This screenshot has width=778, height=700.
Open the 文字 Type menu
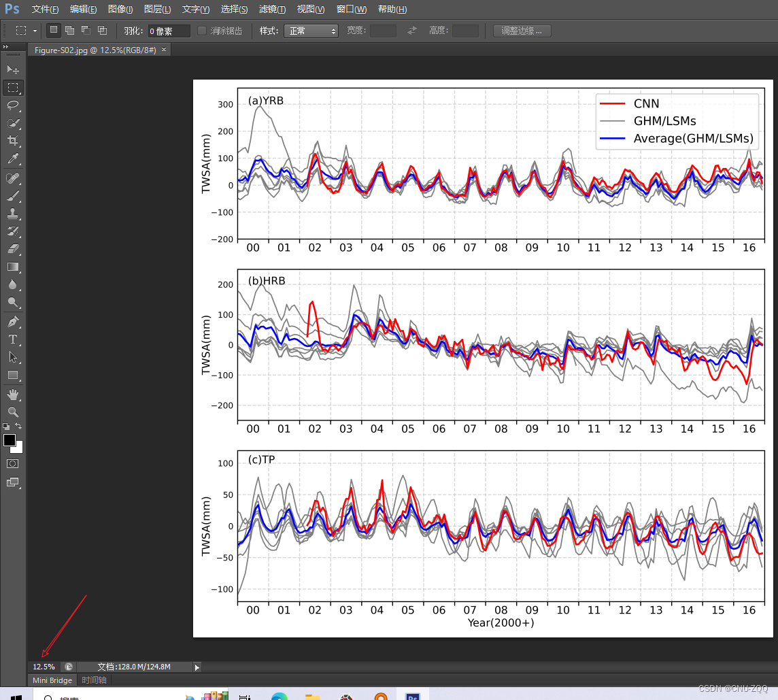coord(195,10)
